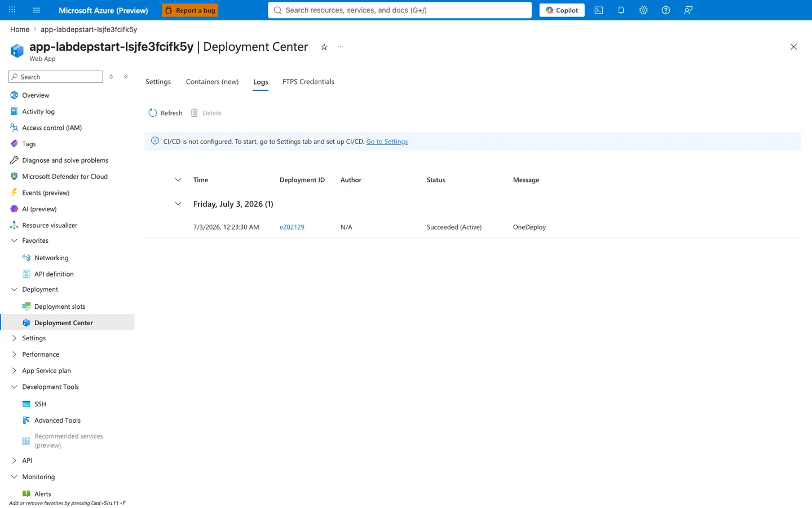Launch Cloud Shell icon

(x=599, y=10)
